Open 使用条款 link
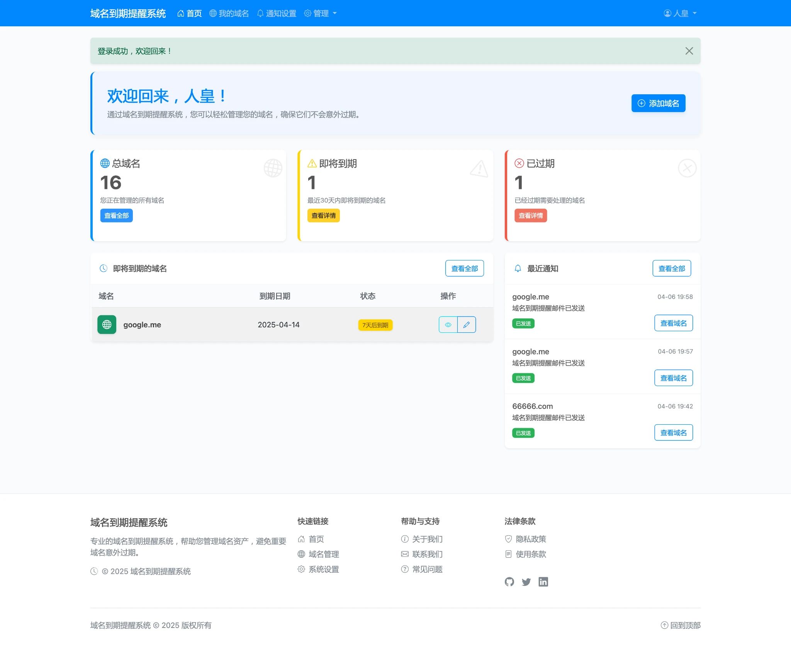The image size is (791, 672). click(x=526, y=554)
